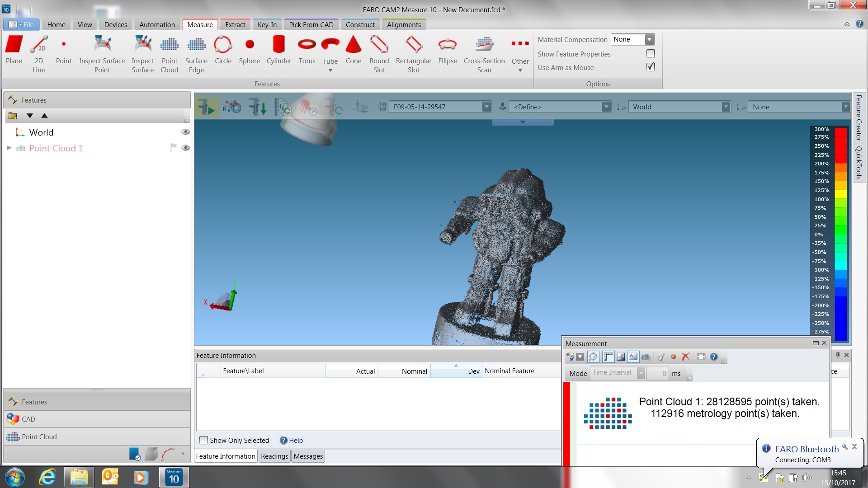This screenshot has width=868, height=488.
Task: Open the new folder icon in Features panel
Action: (x=13, y=116)
